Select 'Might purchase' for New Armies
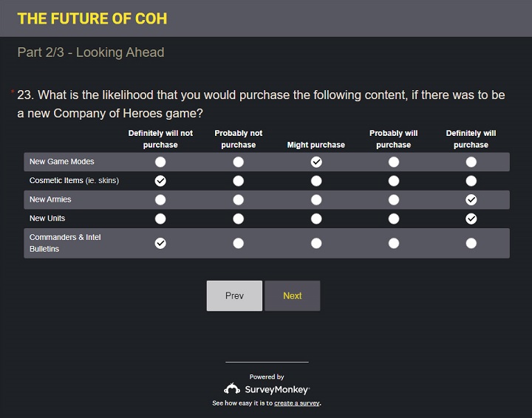The width and height of the screenshot is (532, 418). [316, 199]
